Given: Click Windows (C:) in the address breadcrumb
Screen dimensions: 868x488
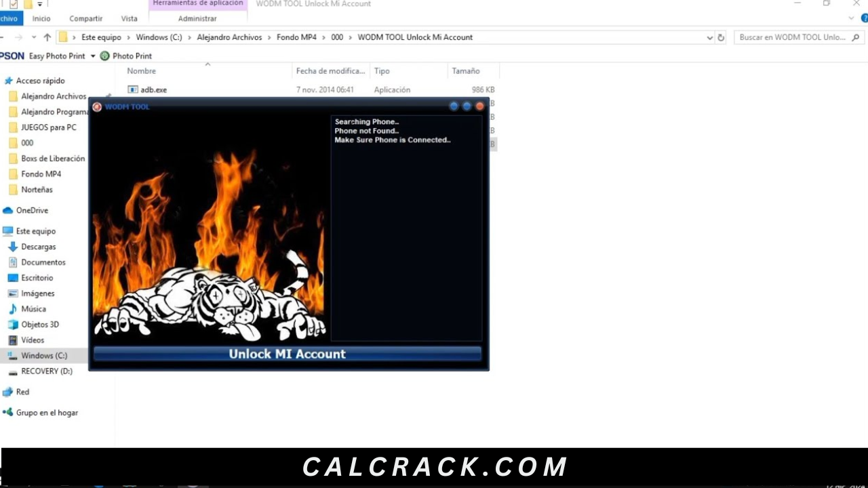Looking at the screenshot, I should point(159,37).
